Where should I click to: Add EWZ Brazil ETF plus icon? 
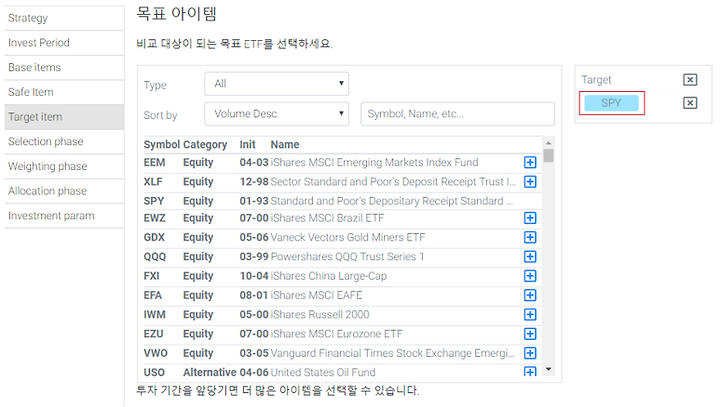click(530, 218)
